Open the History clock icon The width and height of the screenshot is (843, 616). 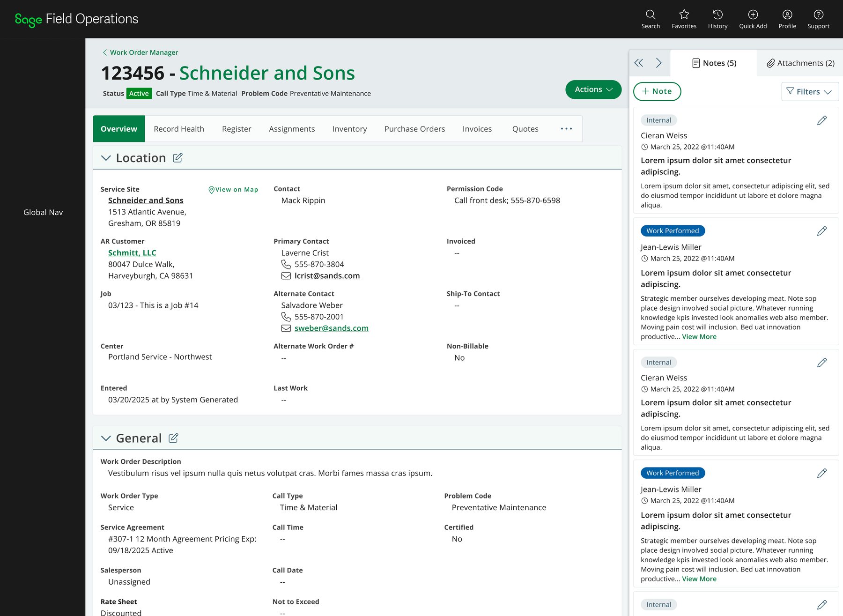point(717,19)
